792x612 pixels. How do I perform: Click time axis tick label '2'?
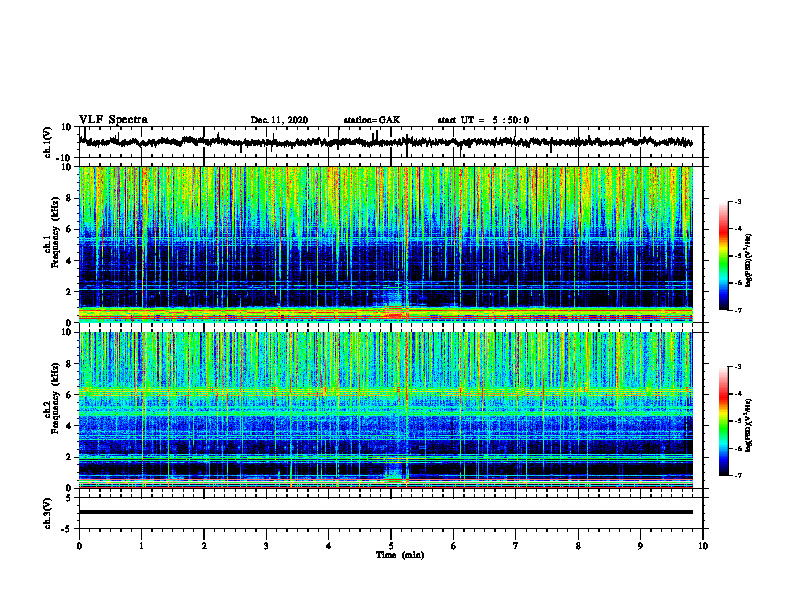(x=204, y=546)
